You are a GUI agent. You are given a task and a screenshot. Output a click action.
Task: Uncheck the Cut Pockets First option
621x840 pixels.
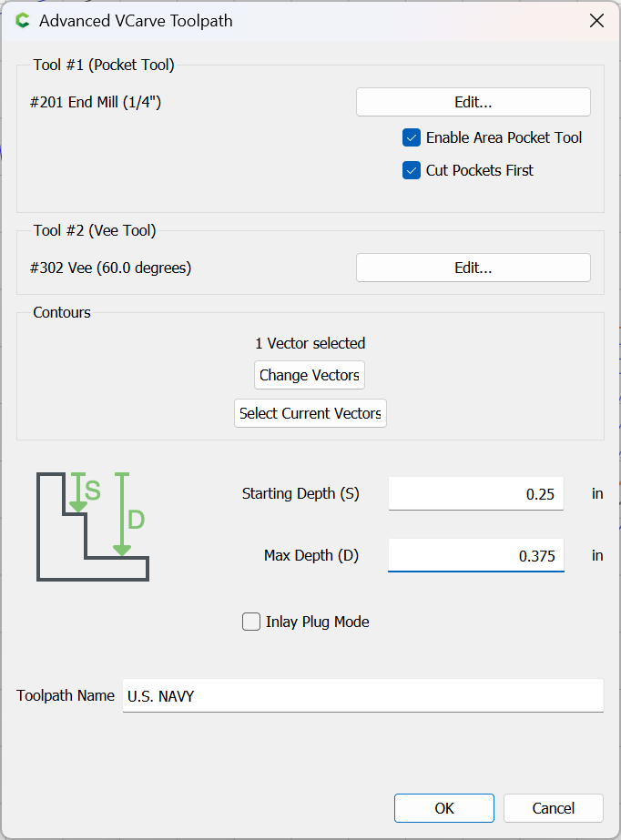coord(412,171)
